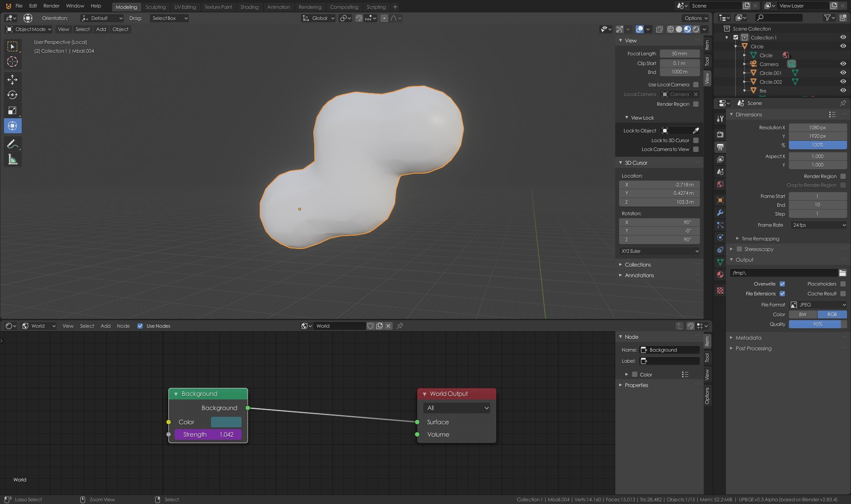This screenshot has height=504, width=851.
Task: Select the Rotate tool icon
Action: [x=12, y=95]
